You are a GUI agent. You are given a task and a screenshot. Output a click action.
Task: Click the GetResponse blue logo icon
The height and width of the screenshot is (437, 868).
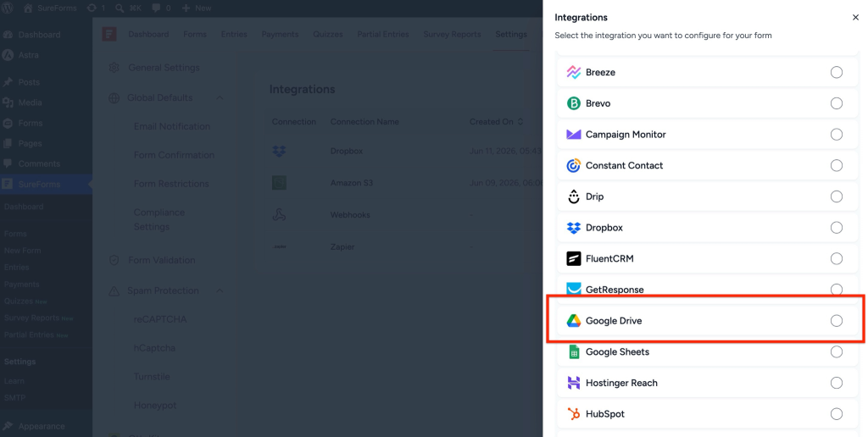coord(574,290)
